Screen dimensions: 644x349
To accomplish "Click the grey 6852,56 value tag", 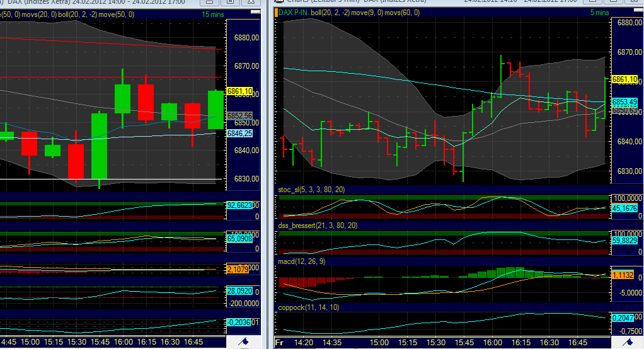I will 240,116.
